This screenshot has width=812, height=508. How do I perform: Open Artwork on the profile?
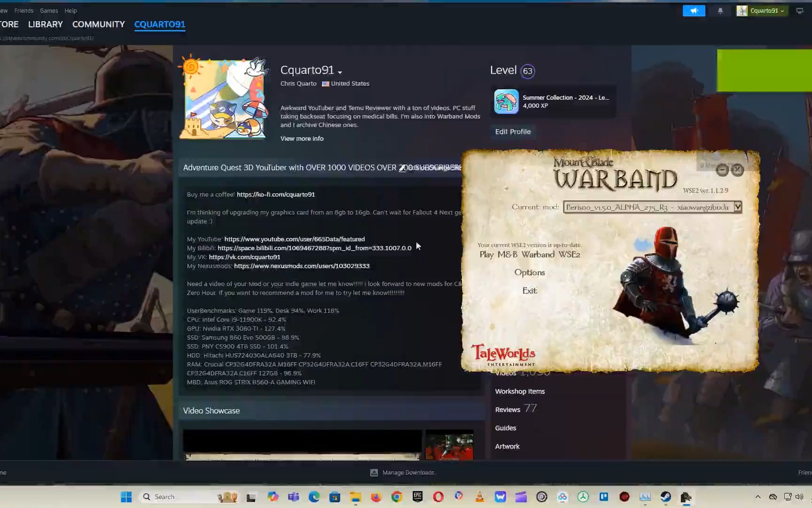coord(507,446)
